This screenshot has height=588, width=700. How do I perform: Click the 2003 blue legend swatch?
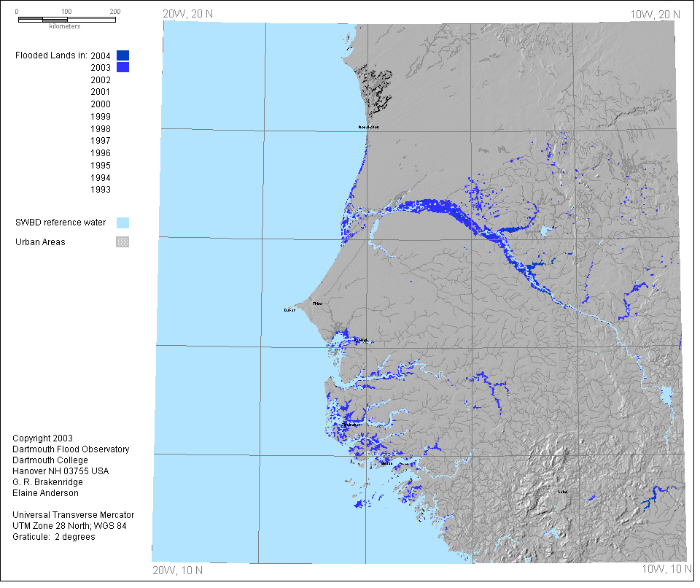(x=122, y=68)
